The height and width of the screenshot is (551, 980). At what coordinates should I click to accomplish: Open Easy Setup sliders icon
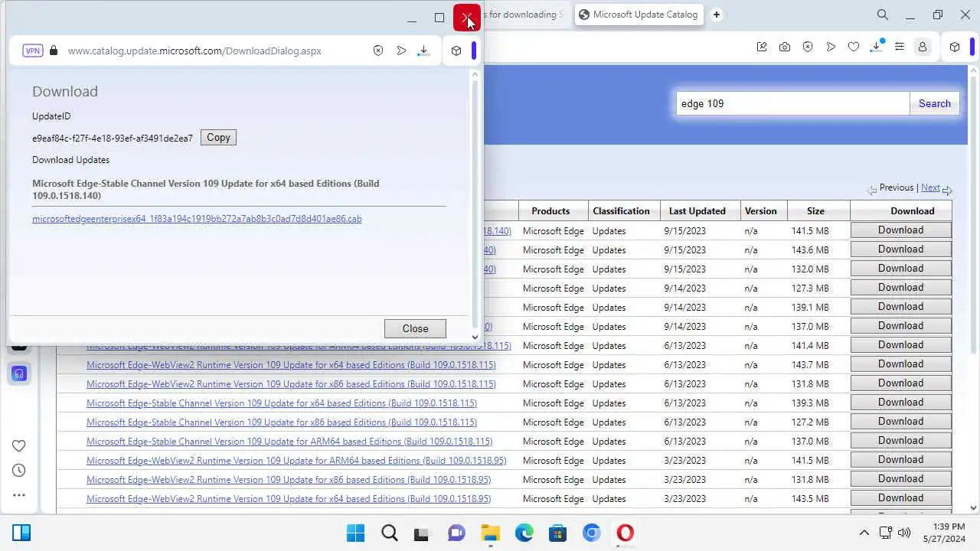[x=900, y=47]
